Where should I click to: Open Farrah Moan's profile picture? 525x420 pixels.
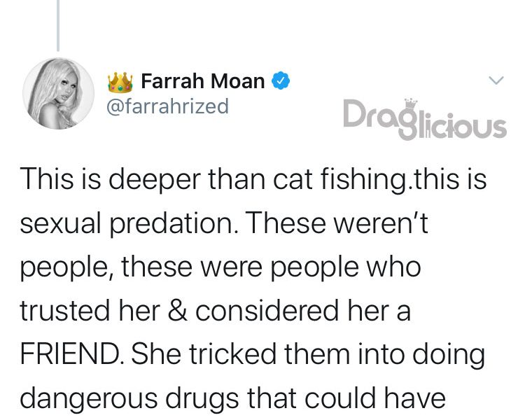[58, 93]
